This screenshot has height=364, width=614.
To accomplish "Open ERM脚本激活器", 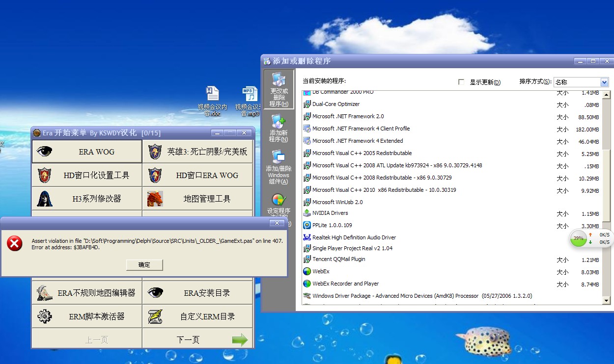I will pos(87,316).
